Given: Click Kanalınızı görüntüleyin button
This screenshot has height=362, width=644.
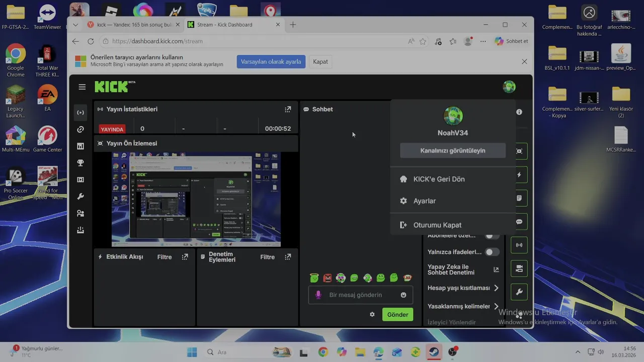Looking at the screenshot, I should [453, 150].
